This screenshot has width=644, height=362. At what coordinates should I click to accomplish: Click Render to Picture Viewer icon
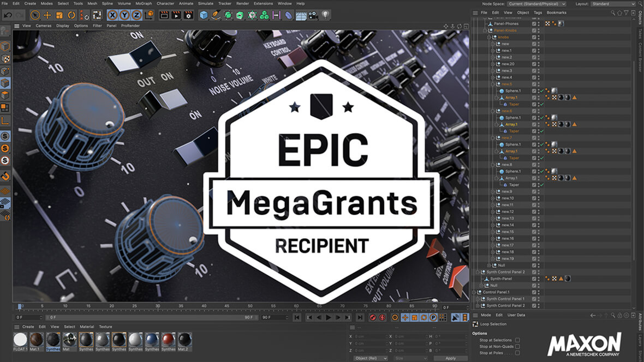pyautogui.click(x=176, y=15)
